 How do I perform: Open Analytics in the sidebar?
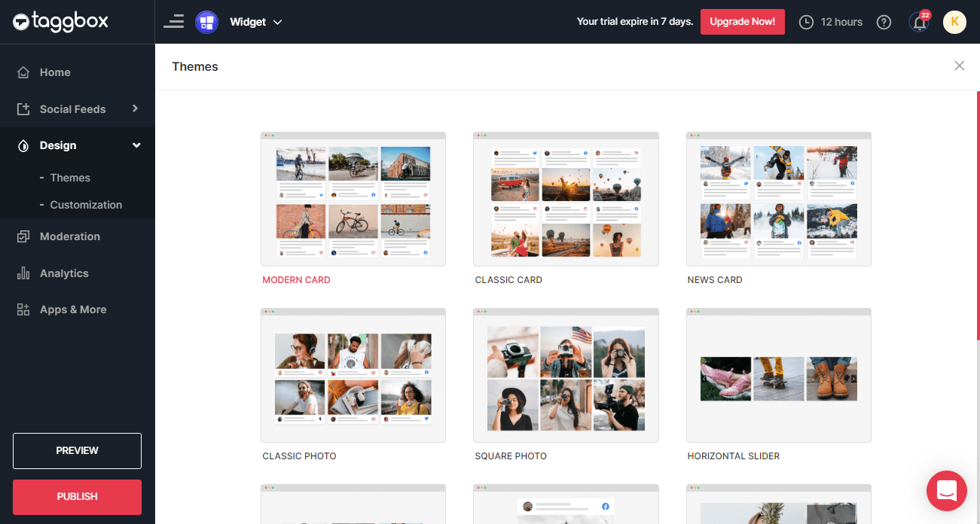pyautogui.click(x=64, y=273)
